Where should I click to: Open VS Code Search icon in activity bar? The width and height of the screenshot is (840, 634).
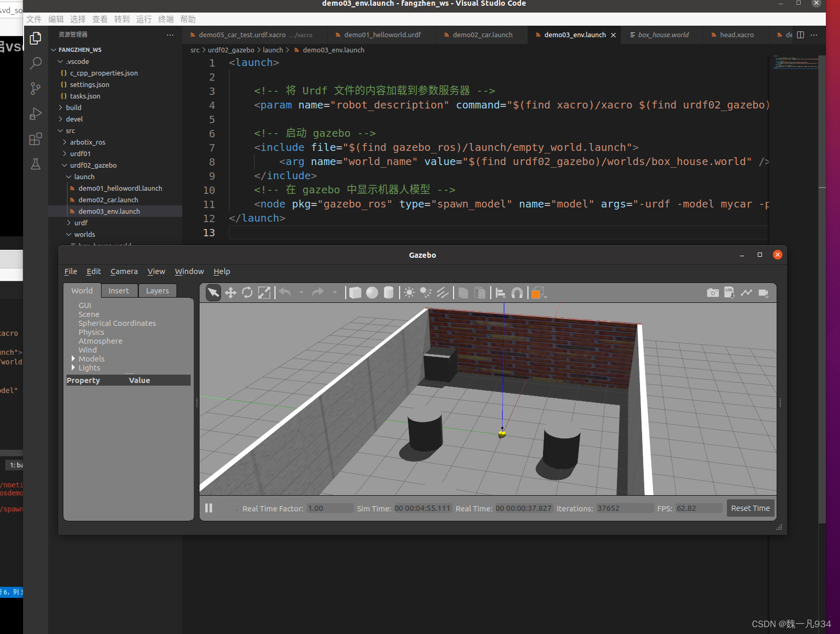(36, 63)
